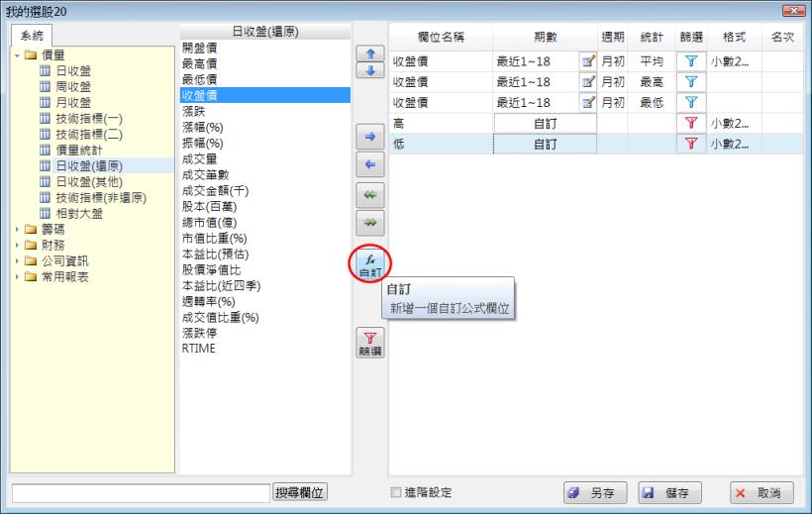This screenshot has height=514, width=812.
Task: Open 相對大盤 in the tree
Action: click(x=79, y=214)
